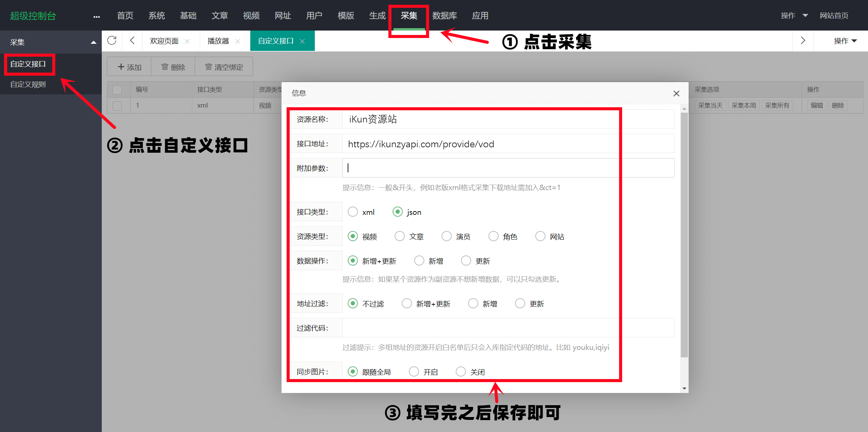Open 自定义规则 in the sidebar
The width and height of the screenshot is (868, 432).
[28, 84]
